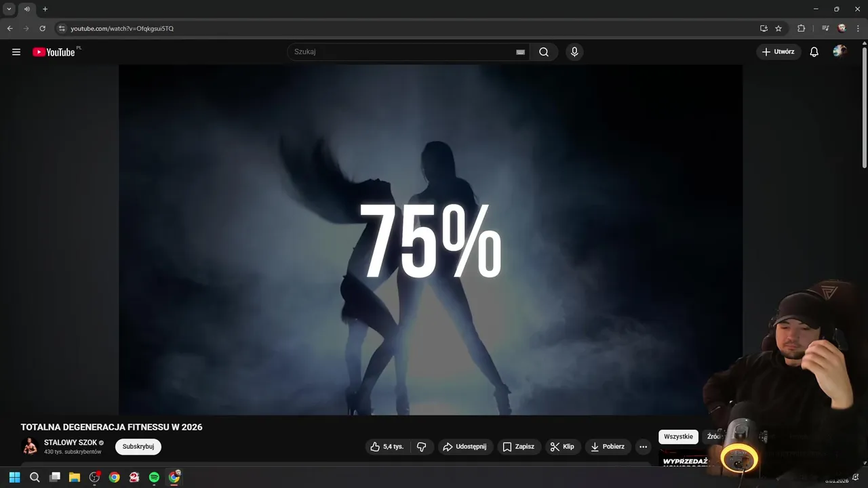Click the search magnifier button
The height and width of the screenshot is (488, 868).
tap(544, 52)
